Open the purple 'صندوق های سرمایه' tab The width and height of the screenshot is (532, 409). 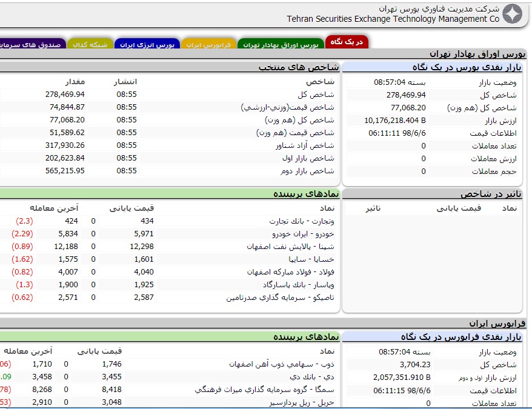tap(32, 44)
